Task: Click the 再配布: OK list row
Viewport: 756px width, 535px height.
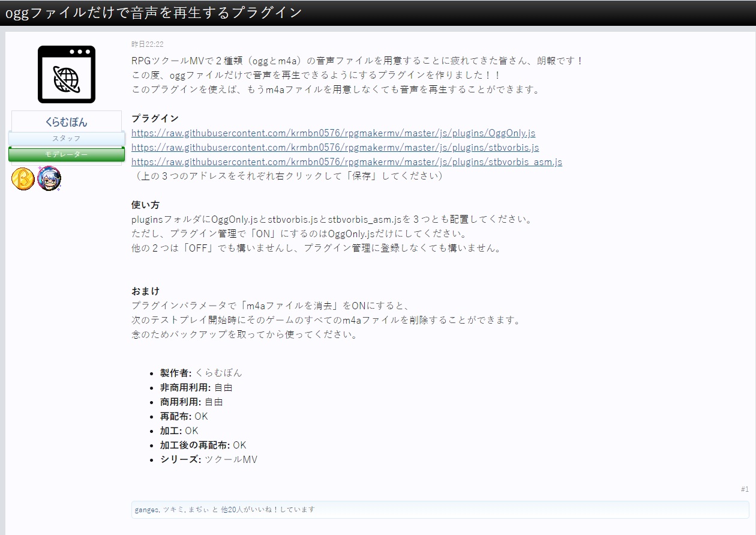Action: (184, 416)
